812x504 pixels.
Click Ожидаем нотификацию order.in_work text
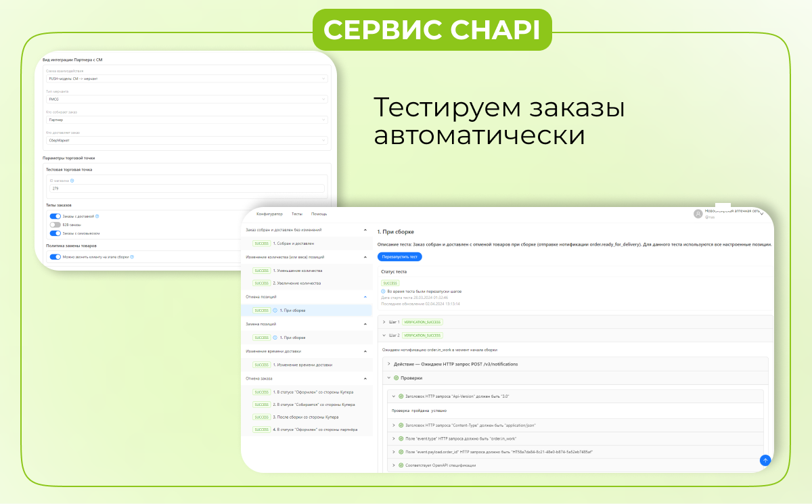440,350
